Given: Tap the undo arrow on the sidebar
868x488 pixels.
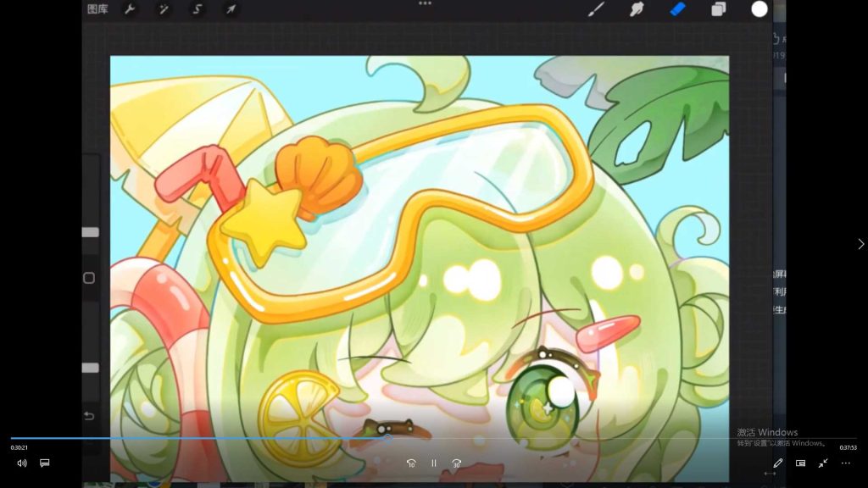Looking at the screenshot, I should tap(89, 415).
